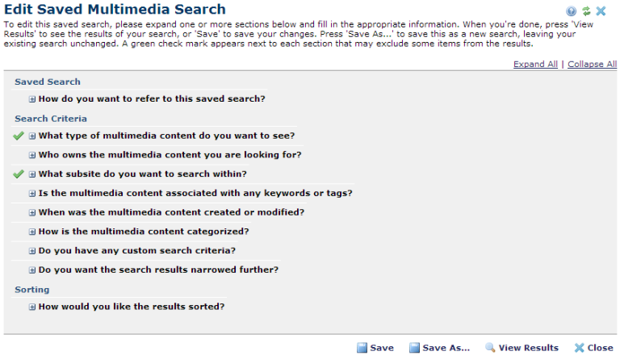Click the green check mark beside multimedia type
Screen dimensions: 620x364
pyautogui.click(x=19, y=136)
